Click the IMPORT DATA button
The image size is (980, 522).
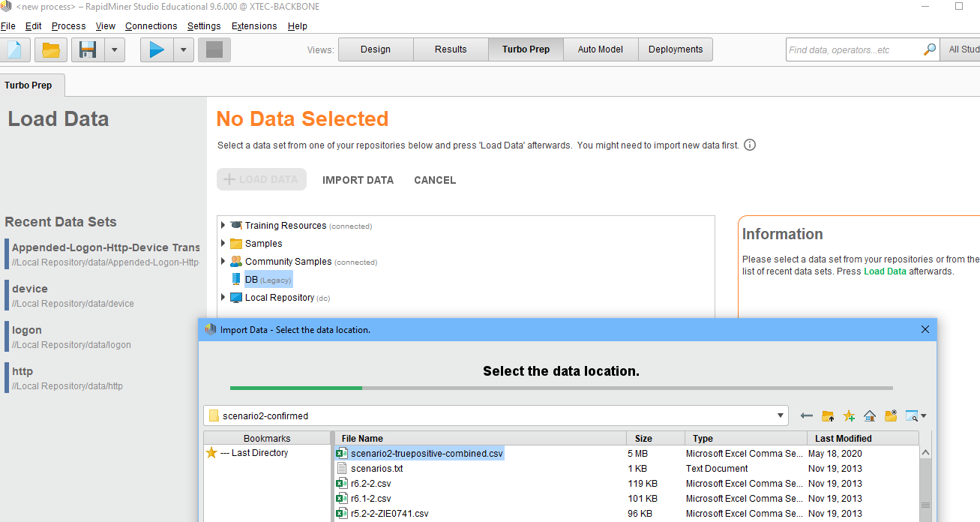click(x=358, y=180)
